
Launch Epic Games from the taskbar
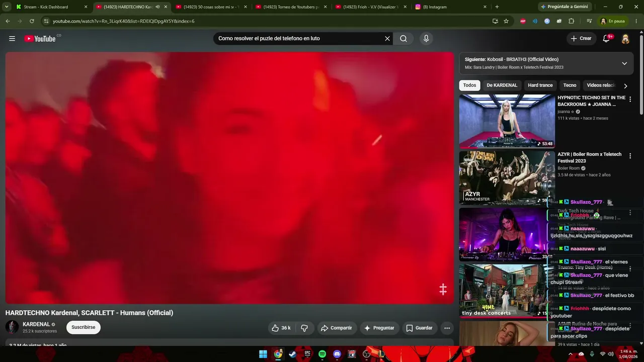pyautogui.click(x=307, y=354)
